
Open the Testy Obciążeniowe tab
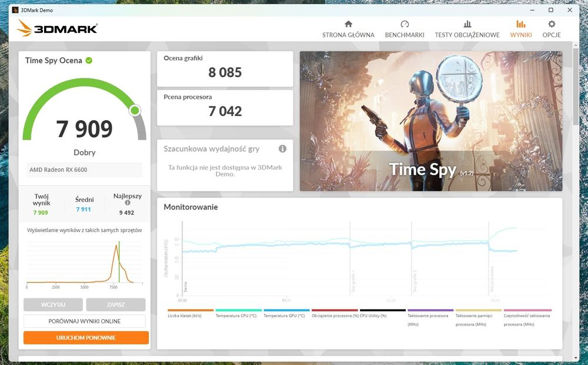pos(467,29)
